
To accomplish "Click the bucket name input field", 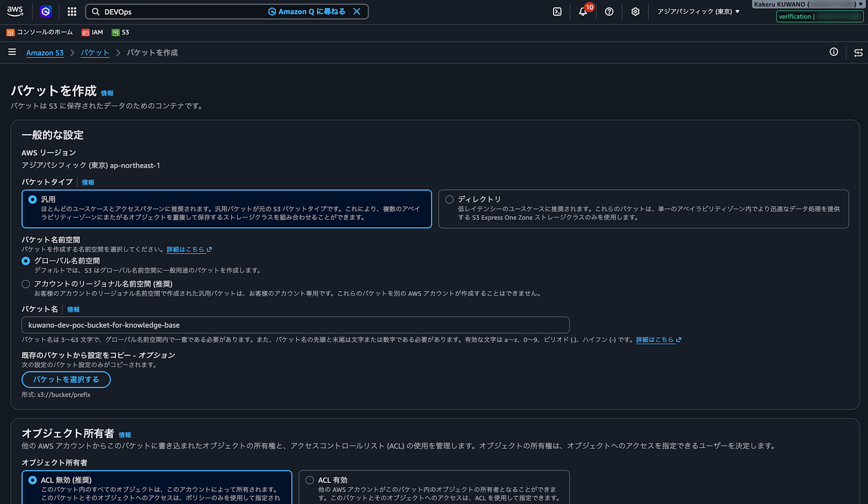I will (x=296, y=325).
